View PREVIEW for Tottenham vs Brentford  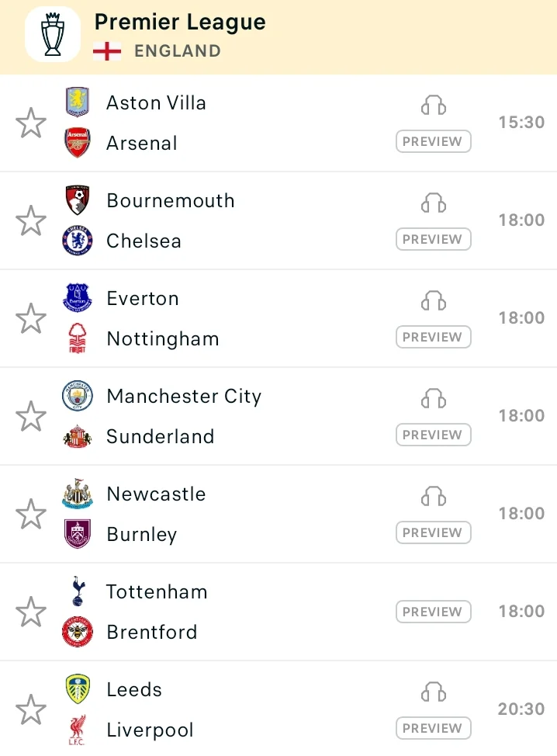(x=433, y=612)
